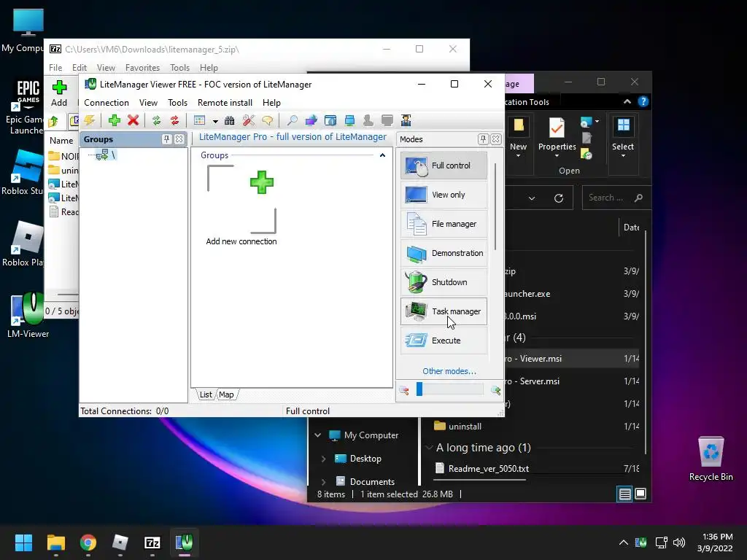
Task: Click the grey monitor toolbar icon
Action: (x=387, y=120)
